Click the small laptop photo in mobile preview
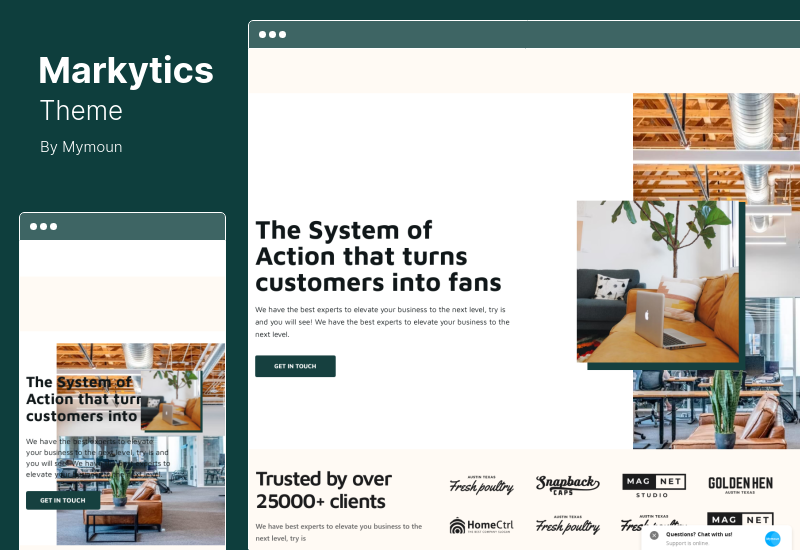Screen dimensions: 800x550 [171, 400]
